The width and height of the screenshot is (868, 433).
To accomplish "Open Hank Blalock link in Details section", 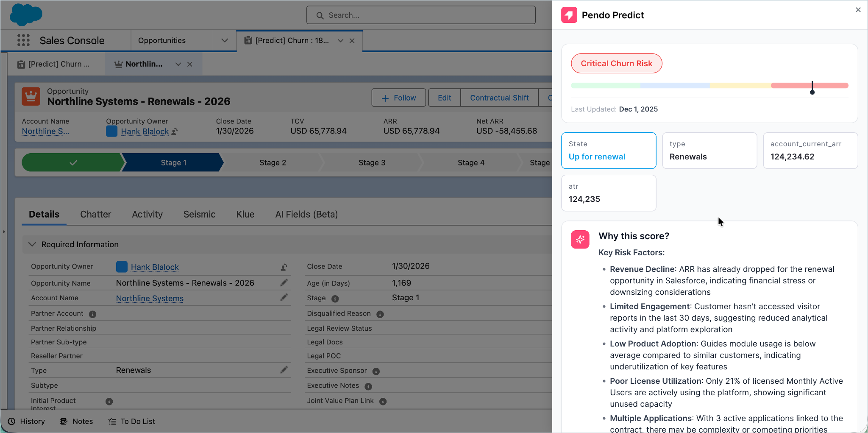I will pyautogui.click(x=155, y=267).
